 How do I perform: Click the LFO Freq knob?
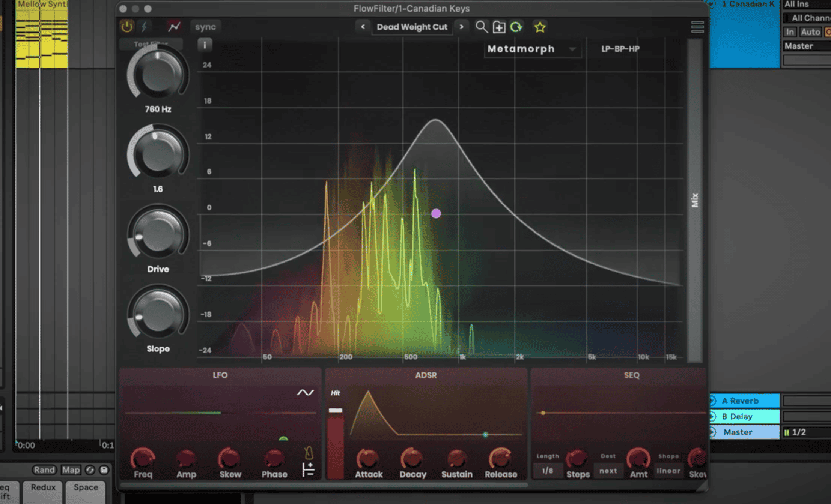(143, 458)
